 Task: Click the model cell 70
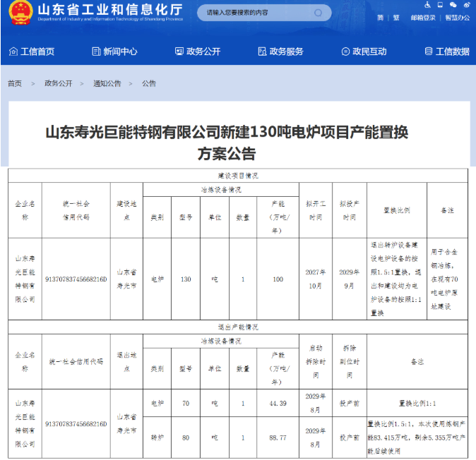point(186,404)
